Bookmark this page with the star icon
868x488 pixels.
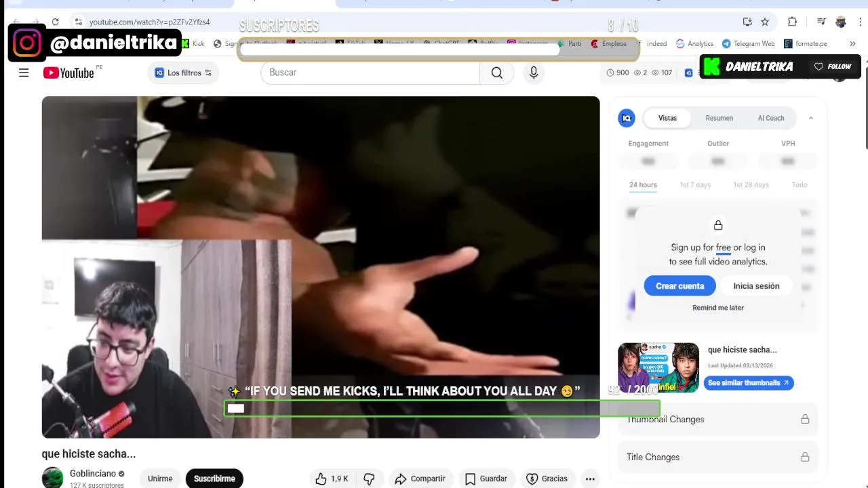click(765, 22)
